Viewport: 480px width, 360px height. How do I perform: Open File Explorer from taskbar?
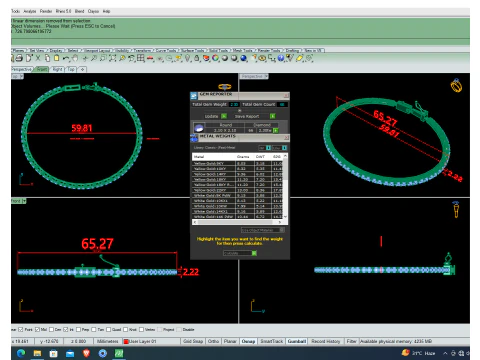(37, 353)
